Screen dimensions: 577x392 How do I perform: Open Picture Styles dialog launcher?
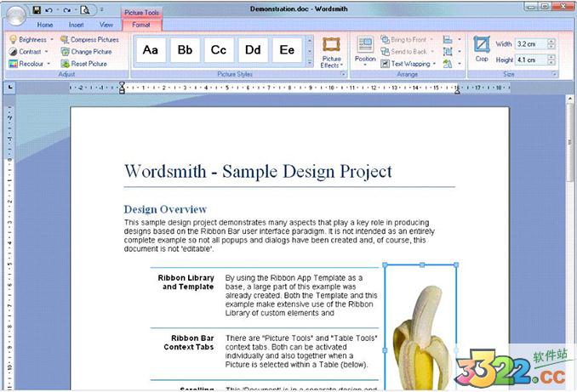click(343, 74)
